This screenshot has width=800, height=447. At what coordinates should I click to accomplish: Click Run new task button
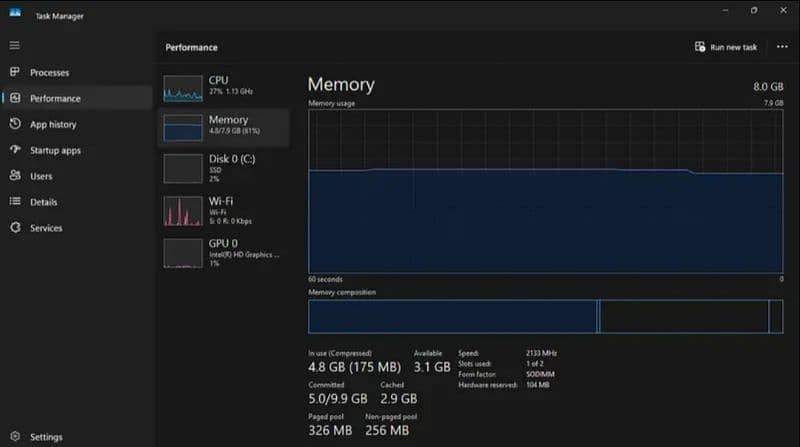tap(726, 47)
